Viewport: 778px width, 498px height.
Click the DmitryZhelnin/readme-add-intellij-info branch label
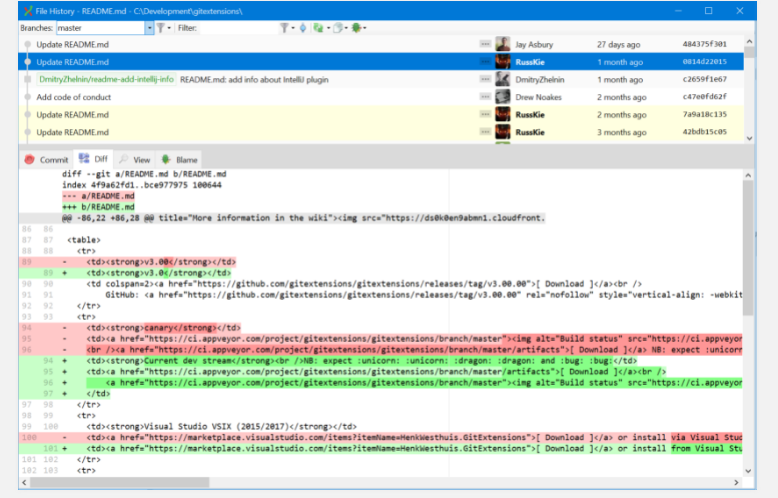coord(106,79)
